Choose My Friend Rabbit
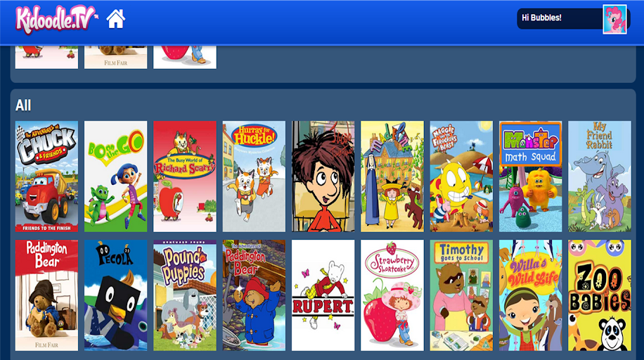 (x=600, y=176)
